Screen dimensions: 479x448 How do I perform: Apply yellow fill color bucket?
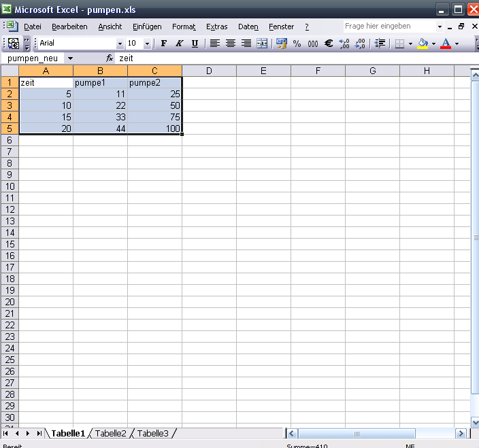click(423, 44)
